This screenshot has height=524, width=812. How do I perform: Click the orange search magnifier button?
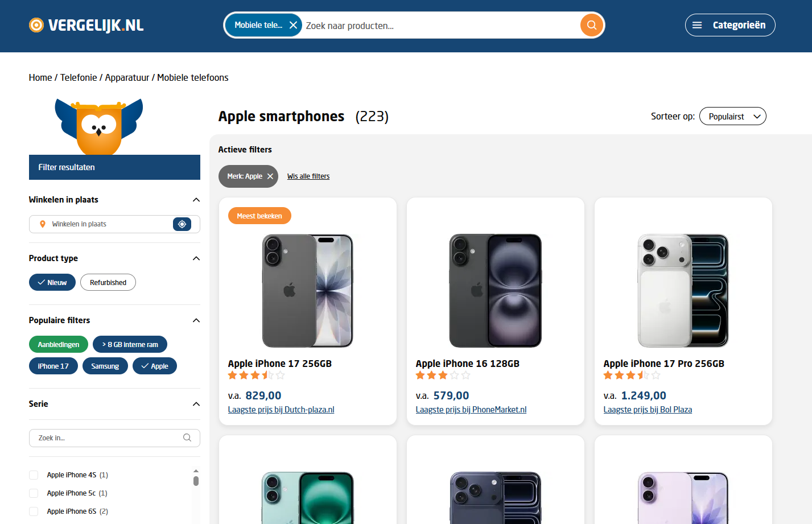tap(592, 25)
